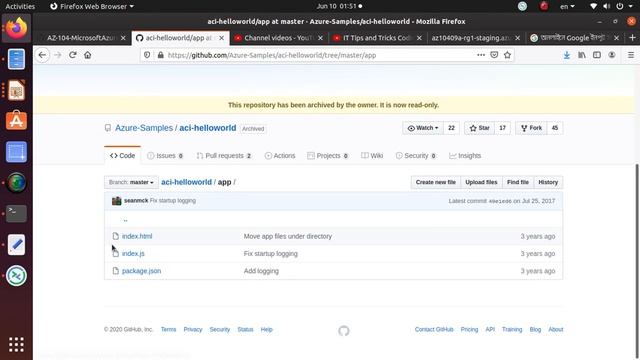Open the page actions three-dot menu

click(x=481, y=55)
